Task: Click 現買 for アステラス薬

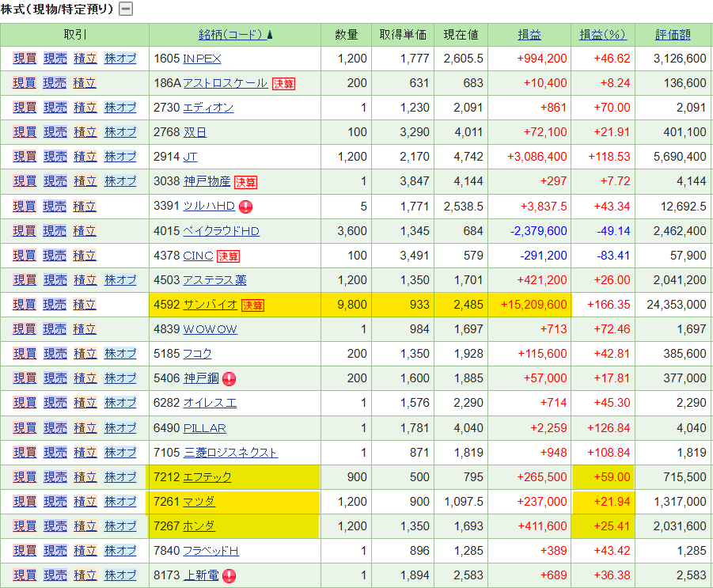Action: point(25,280)
